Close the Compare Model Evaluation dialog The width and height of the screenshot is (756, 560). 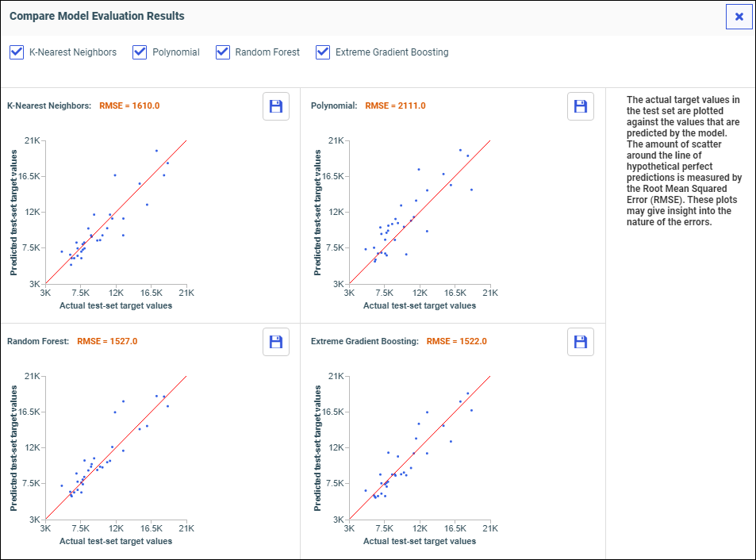(x=739, y=17)
